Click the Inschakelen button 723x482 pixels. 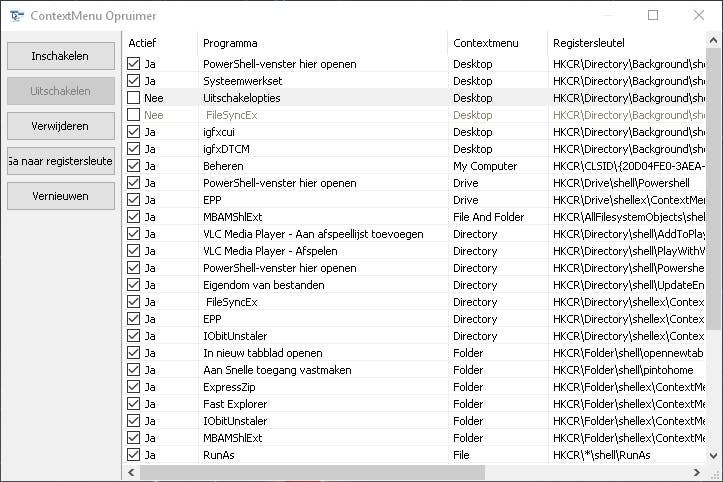pyautogui.click(x=60, y=56)
